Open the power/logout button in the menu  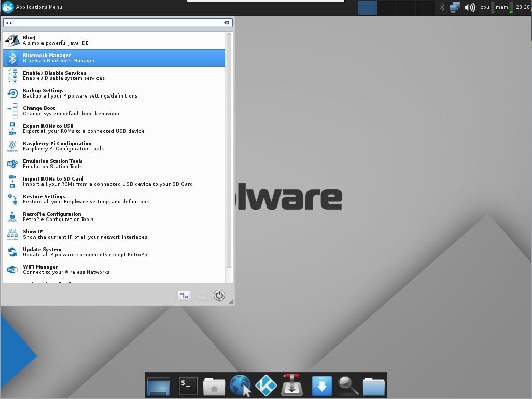pos(219,295)
